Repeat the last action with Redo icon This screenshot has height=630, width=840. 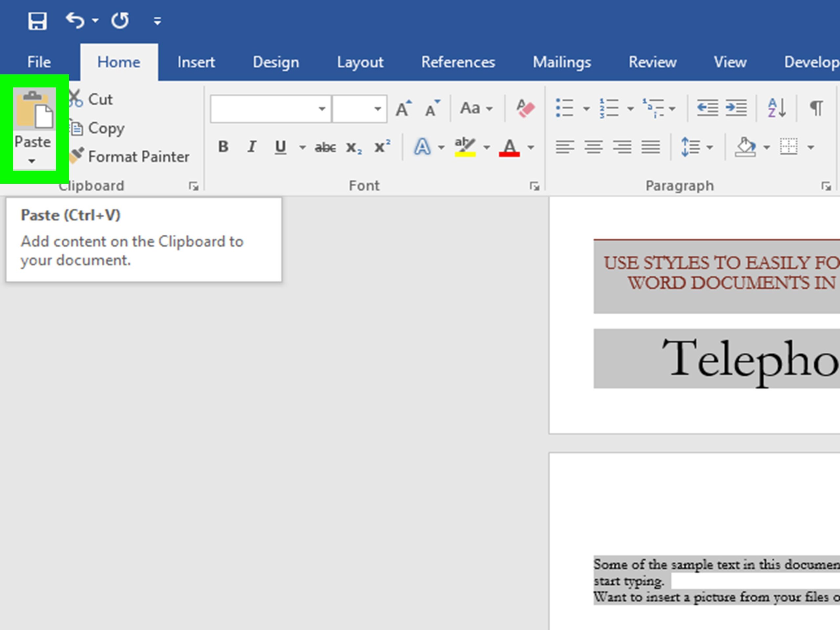click(x=120, y=20)
